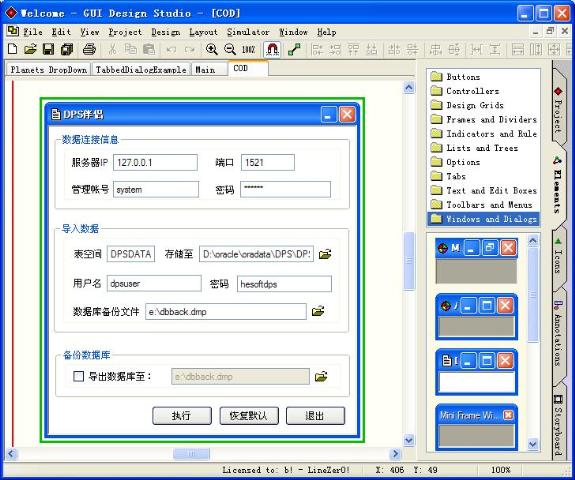
Task: Click the 执行 button
Action: click(182, 415)
